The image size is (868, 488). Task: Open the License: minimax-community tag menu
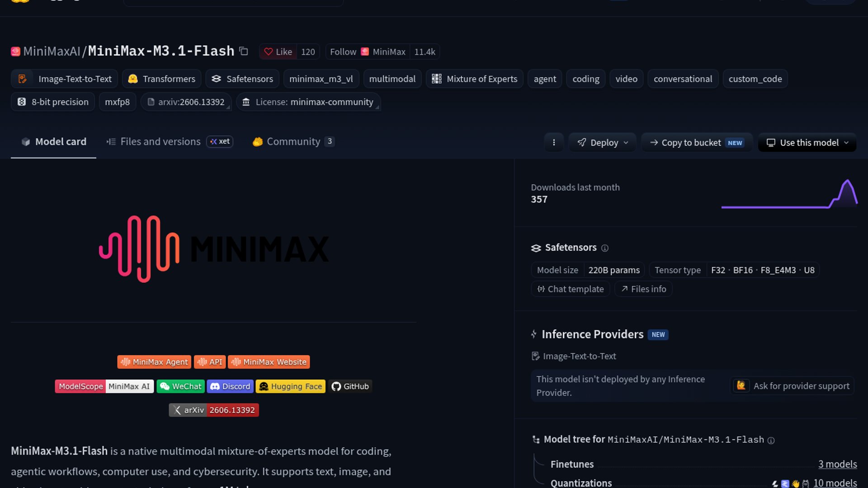coord(308,102)
